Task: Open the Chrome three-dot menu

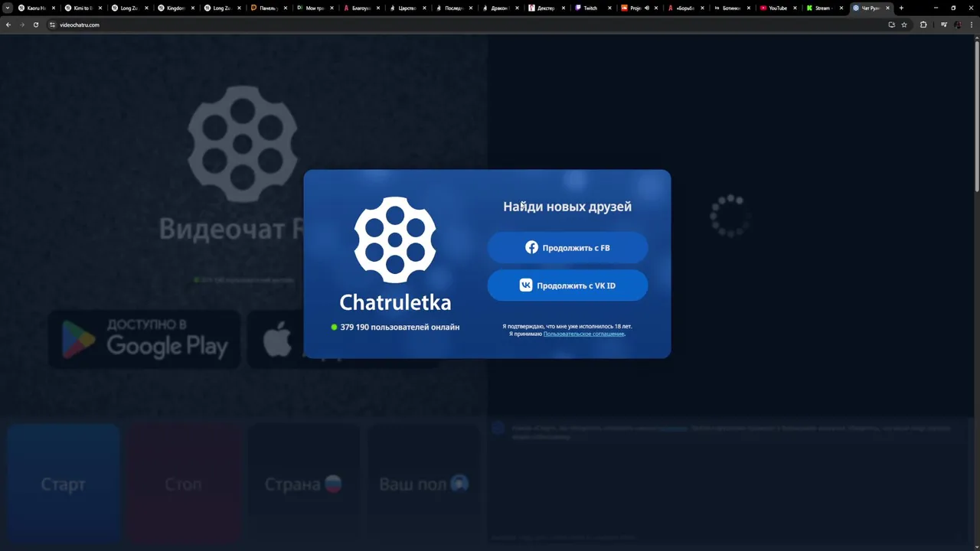Action: click(971, 24)
